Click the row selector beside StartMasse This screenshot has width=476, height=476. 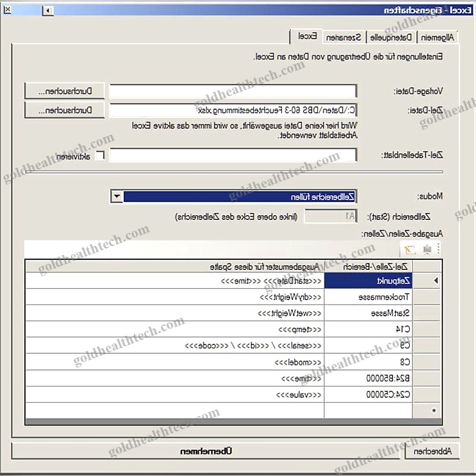coord(426,313)
